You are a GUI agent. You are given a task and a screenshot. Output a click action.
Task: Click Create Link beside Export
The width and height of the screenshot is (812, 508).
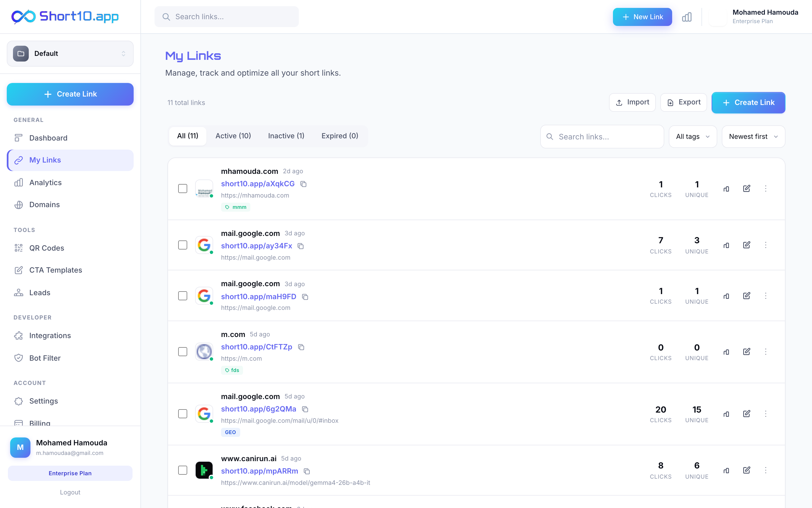pos(748,102)
